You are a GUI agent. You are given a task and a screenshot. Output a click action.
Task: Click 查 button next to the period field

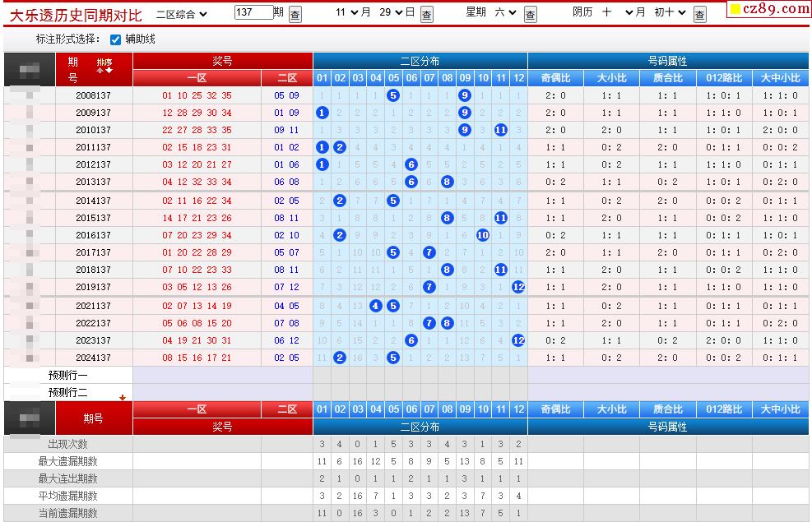click(295, 15)
